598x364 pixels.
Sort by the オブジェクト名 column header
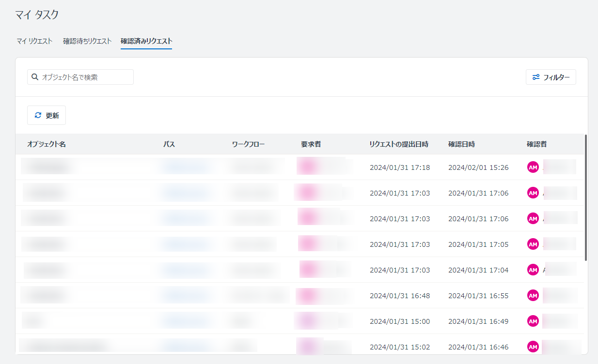point(47,144)
